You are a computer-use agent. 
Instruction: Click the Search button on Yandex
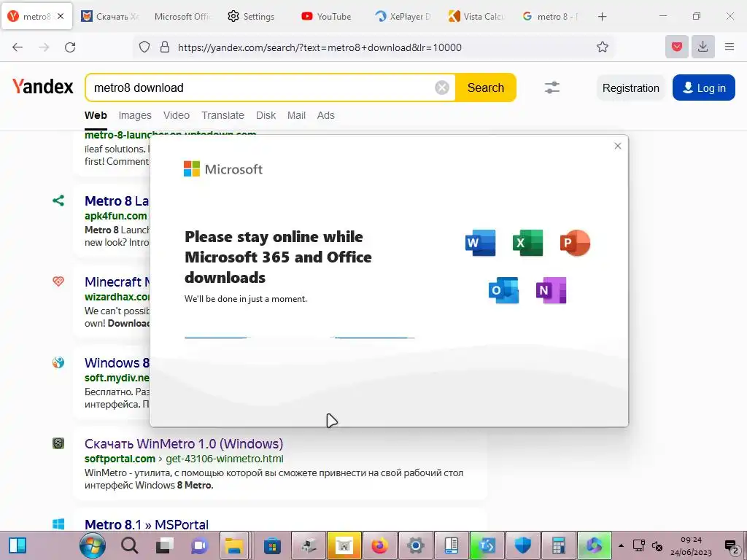click(485, 87)
